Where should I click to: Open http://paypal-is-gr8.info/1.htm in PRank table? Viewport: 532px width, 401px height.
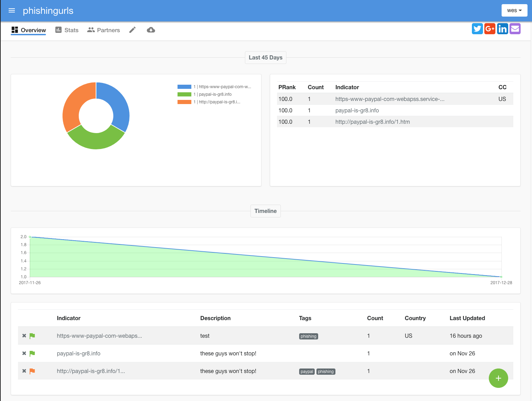pos(372,122)
